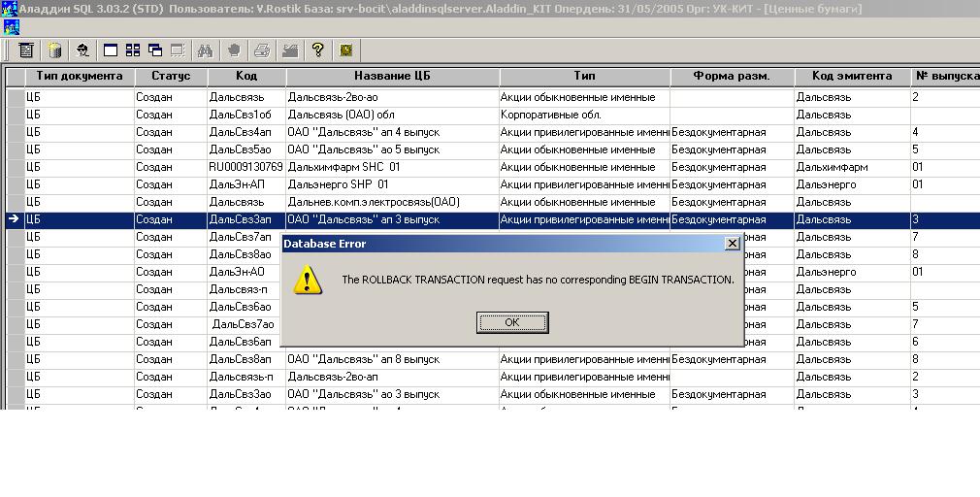This screenshot has width=980, height=497.
Task: Select the 'Дальсвязь-2во-ап' name cell
Action: coord(392,378)
